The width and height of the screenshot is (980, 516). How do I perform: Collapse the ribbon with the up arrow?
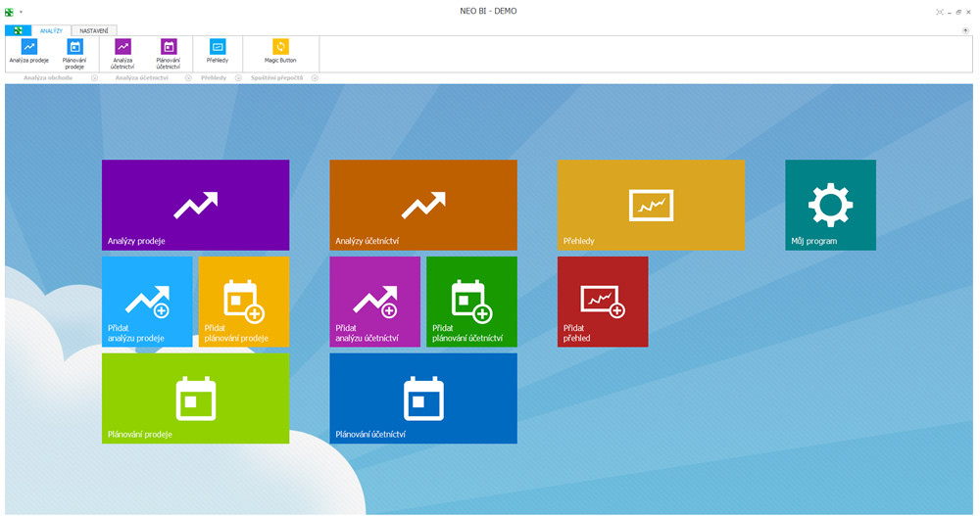pyautogui.click(x=965, y=30)
